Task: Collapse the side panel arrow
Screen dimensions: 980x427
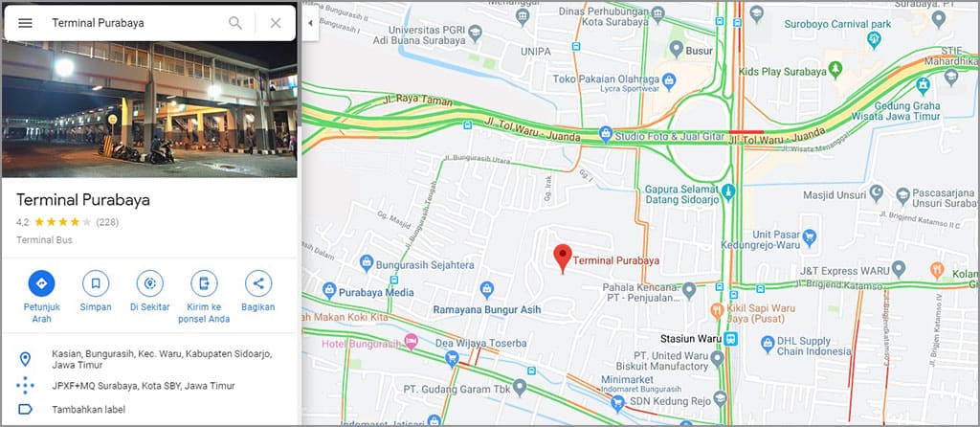Action: click(311, 23)
